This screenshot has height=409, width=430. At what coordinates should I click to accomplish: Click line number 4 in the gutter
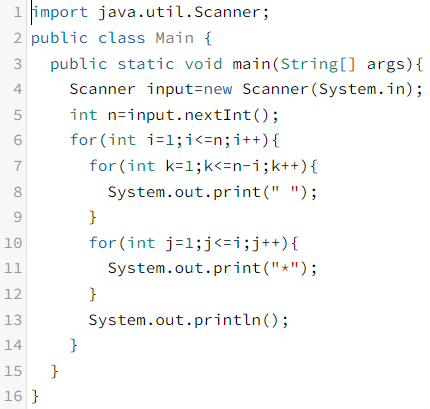coord(18,89)
